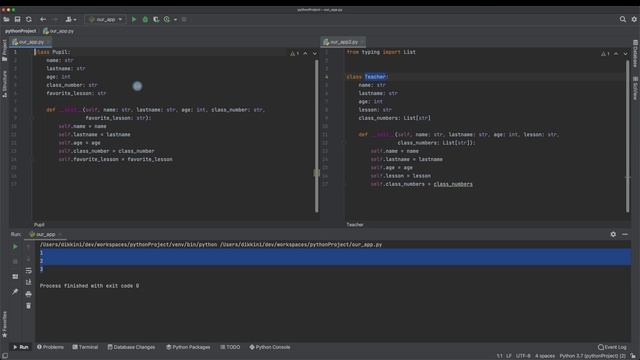640x360 pixels.
Task: Click the left editor vertical scrollbar
Action: coord(316,136)
